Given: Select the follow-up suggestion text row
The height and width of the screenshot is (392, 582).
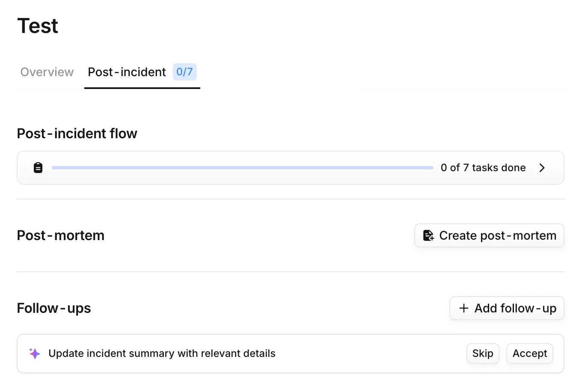Looking at the screenshot, I should click(x=162, y=353).
